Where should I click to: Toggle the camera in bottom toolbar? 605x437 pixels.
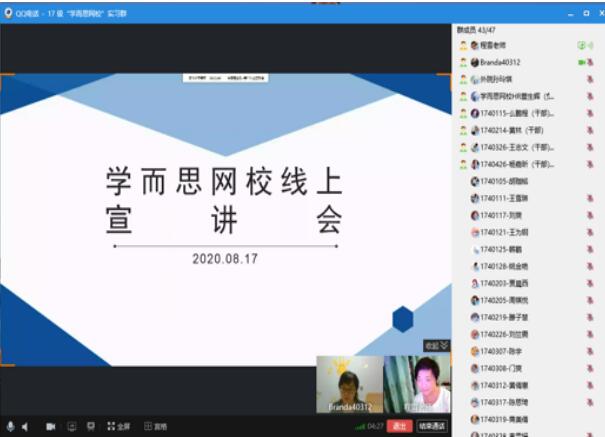click(50, 426)
